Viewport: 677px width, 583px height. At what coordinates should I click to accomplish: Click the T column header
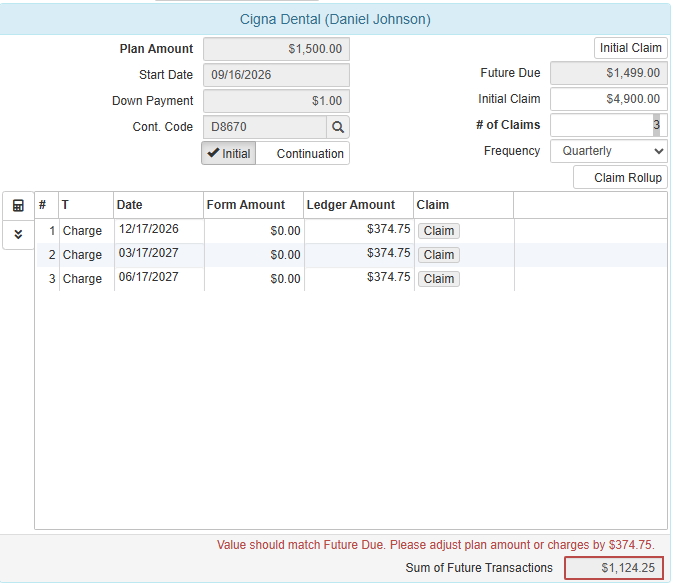[x=86, y=205]
